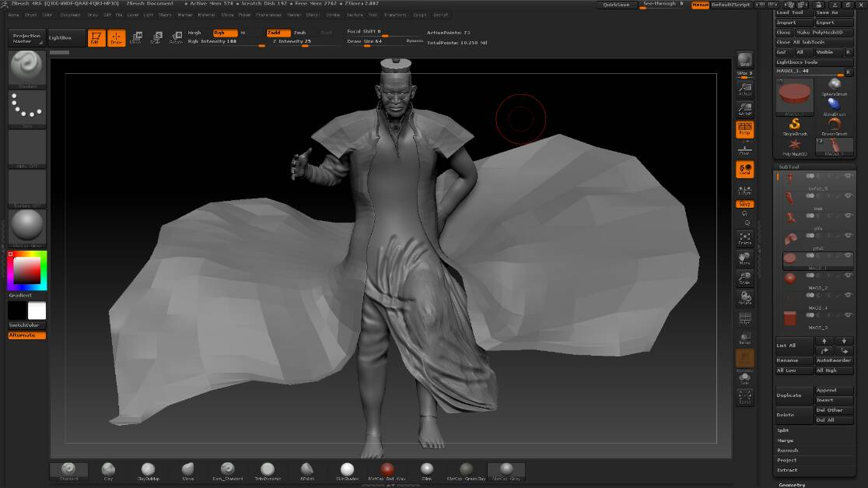Hide the MAOZI_2 subtool via eye icon
Viewport: 868px width, 488px height.
pos(848,275)
